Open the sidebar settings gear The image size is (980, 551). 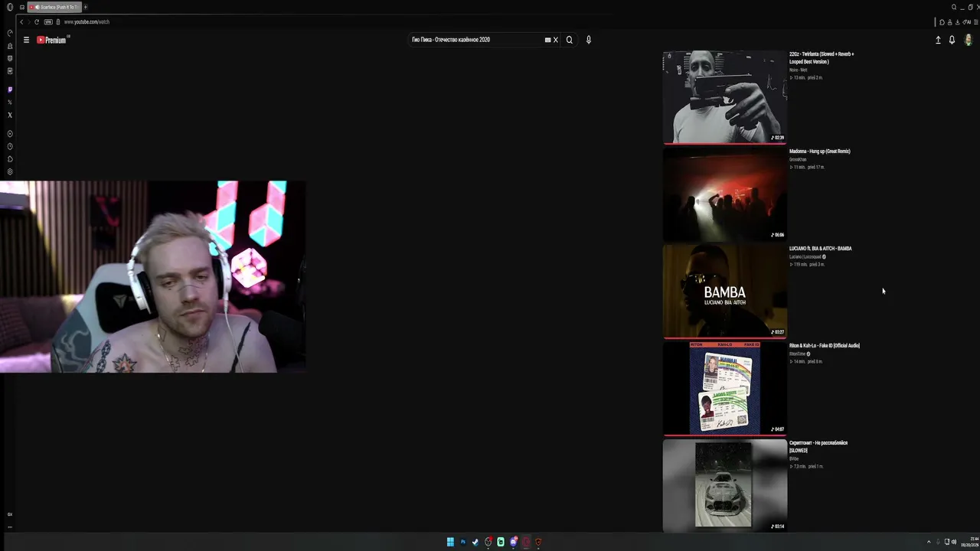click(10, 171)
